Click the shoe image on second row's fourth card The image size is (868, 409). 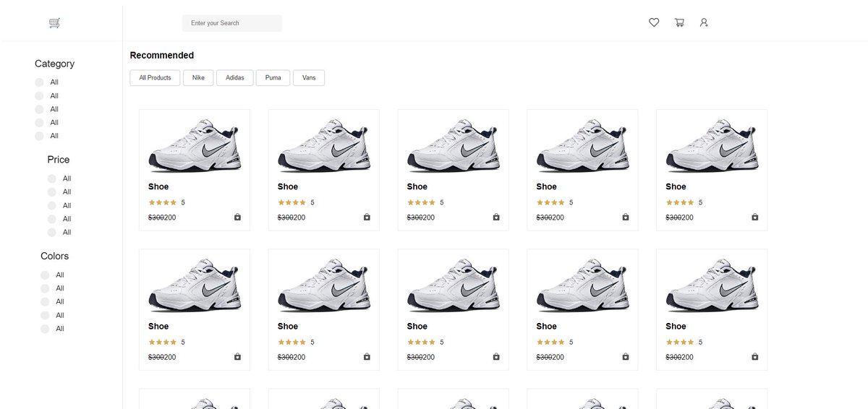(x=583, y=285)
